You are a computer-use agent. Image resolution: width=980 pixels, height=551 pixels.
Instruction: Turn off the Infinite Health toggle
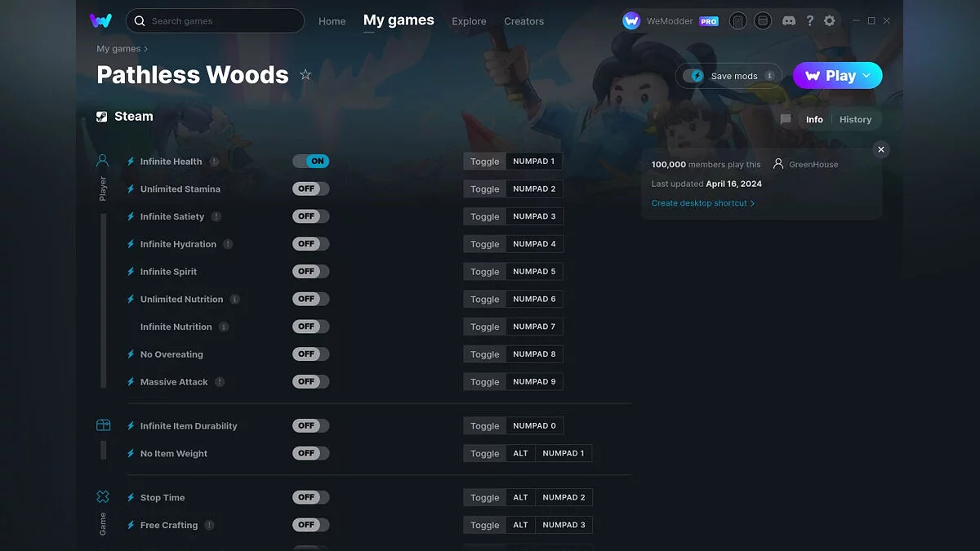[311, 161]
